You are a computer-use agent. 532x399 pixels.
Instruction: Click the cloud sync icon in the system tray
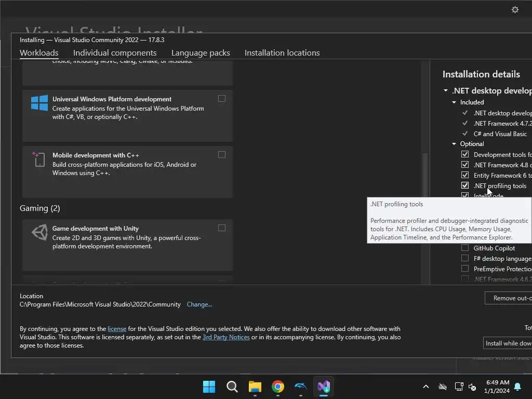[x=443, y=387]
